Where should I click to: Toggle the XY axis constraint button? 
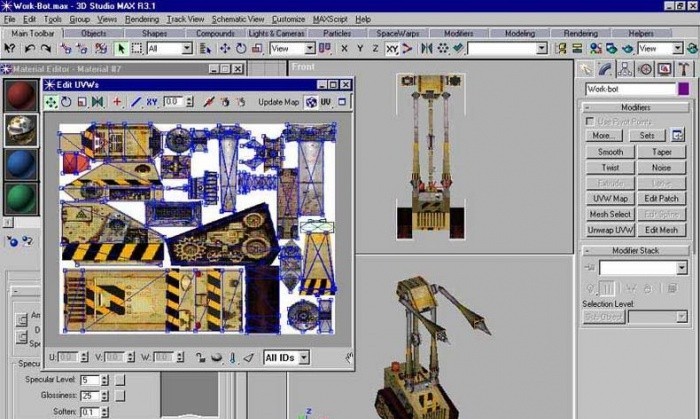392,48
